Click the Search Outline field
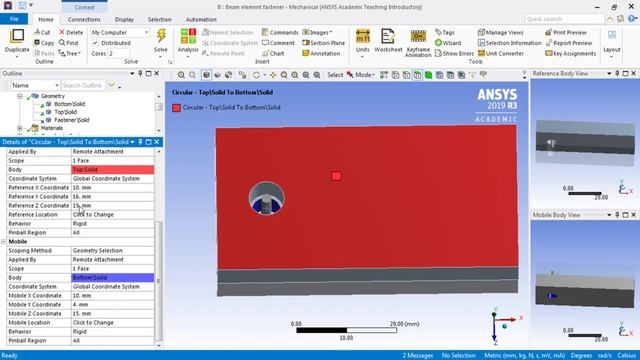The width and height of the screenshot is (640, 360). 83,85
